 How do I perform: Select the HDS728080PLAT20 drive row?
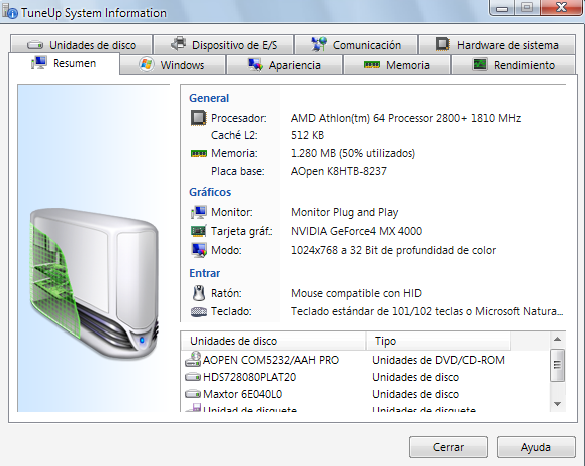pyautogui.click(x=366, y=377)
